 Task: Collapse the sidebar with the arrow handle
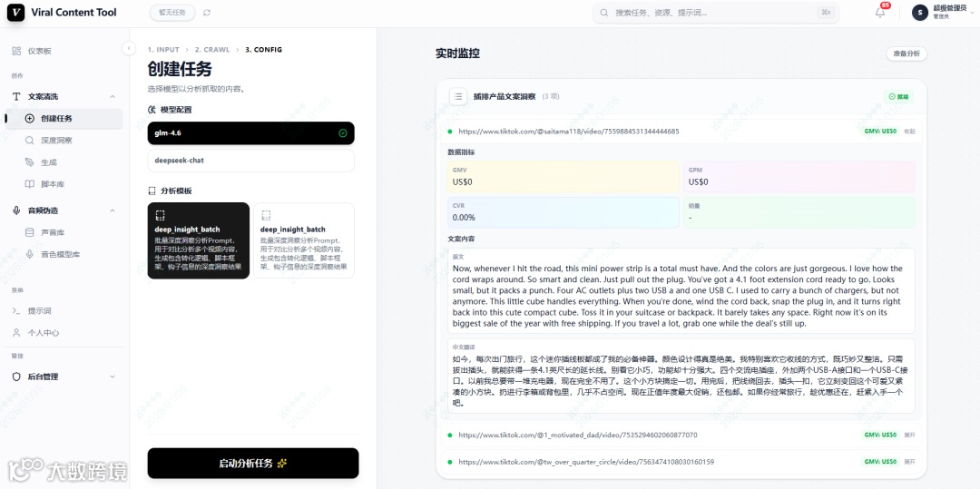point(129,48)
